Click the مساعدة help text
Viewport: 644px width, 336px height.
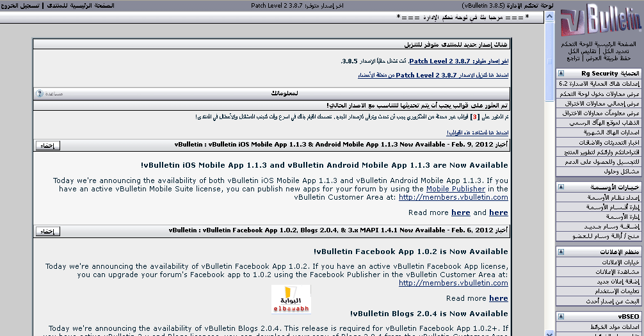tap(54, 93)
